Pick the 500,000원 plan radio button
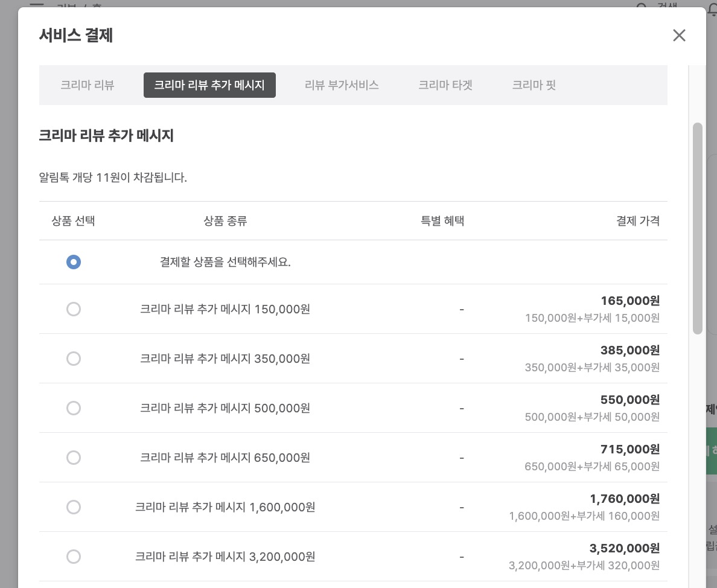Image resolution: width=717 pixels, height=588 pixels. coord(73,408)
